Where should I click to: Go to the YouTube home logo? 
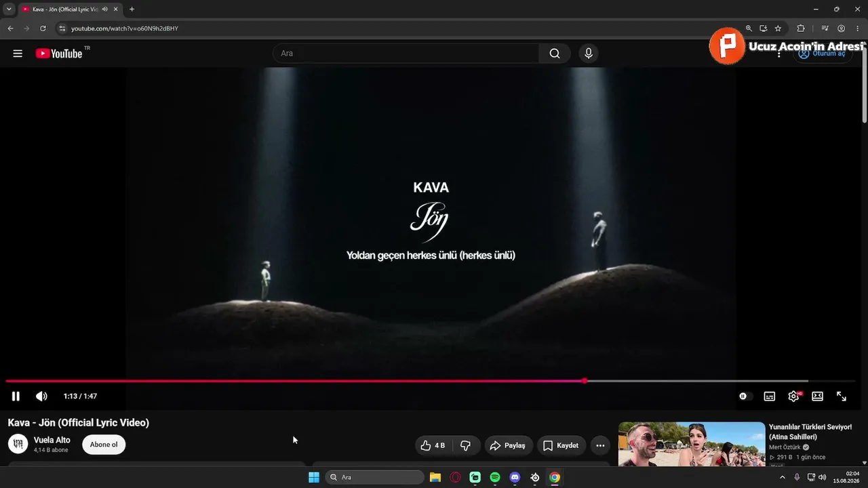pos(59,54)
